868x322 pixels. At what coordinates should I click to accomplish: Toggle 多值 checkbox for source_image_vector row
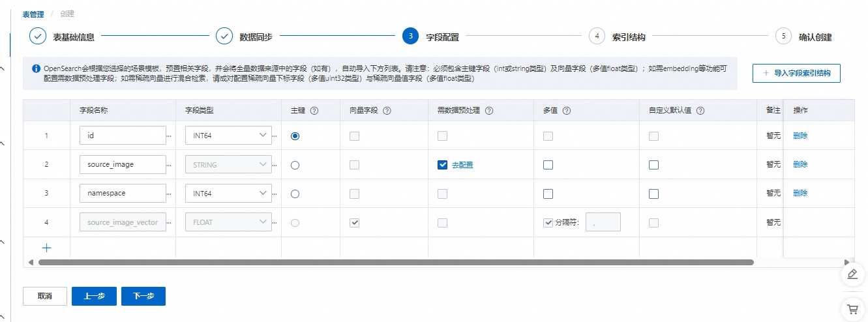tap(548, 222)
